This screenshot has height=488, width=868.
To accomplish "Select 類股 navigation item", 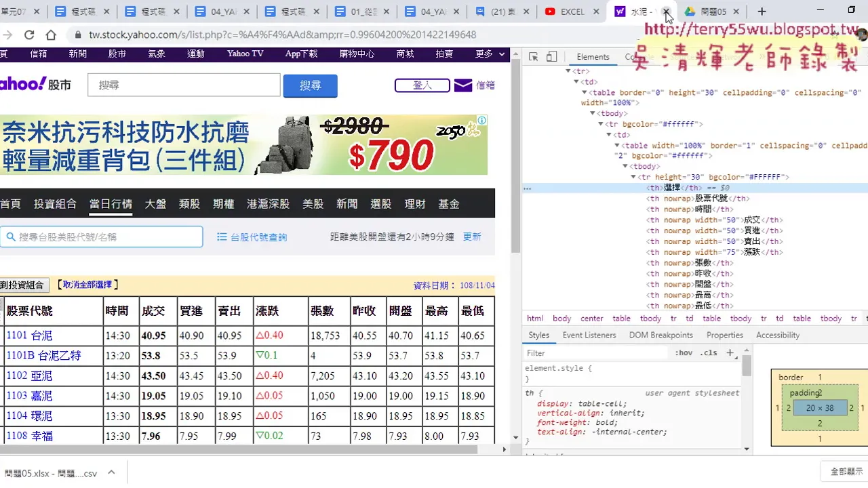I will click(x=189, y=203).
